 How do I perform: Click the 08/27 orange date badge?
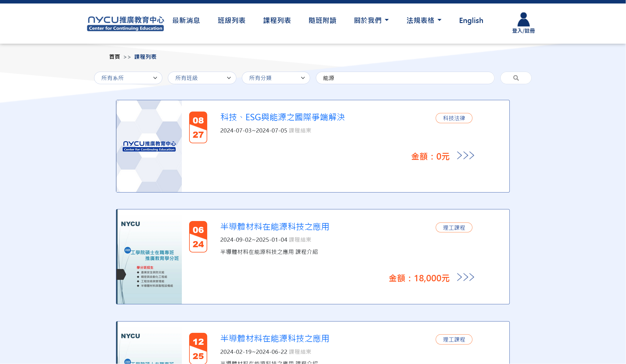[x=198, y=127]
